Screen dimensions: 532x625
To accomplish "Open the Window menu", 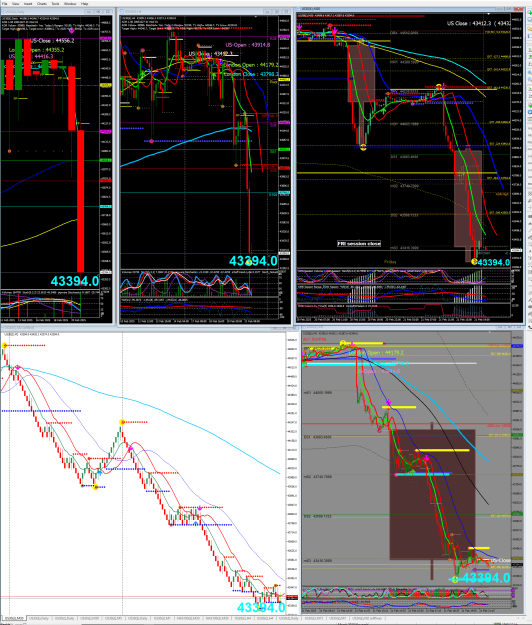I will click(x=70, y=4).
